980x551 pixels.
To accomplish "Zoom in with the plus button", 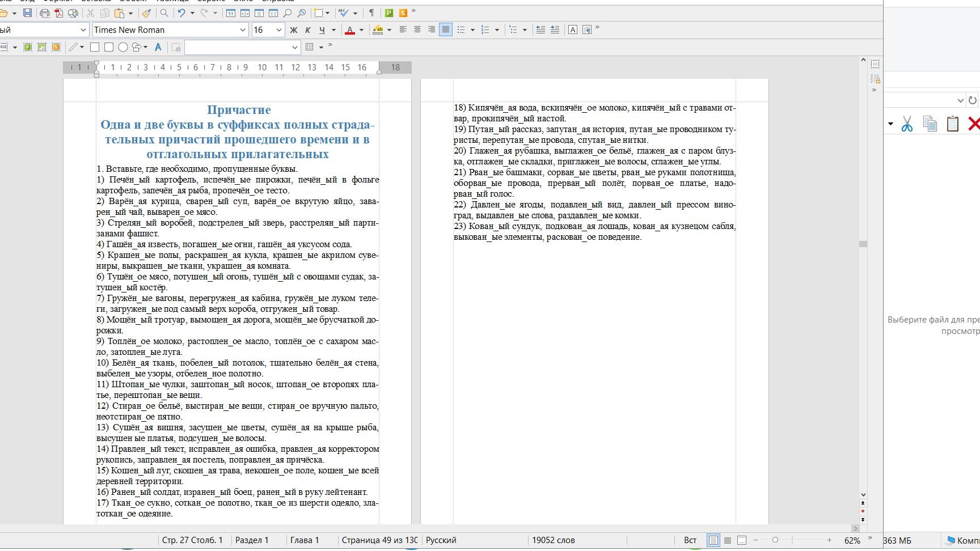I will click(829, 540).
